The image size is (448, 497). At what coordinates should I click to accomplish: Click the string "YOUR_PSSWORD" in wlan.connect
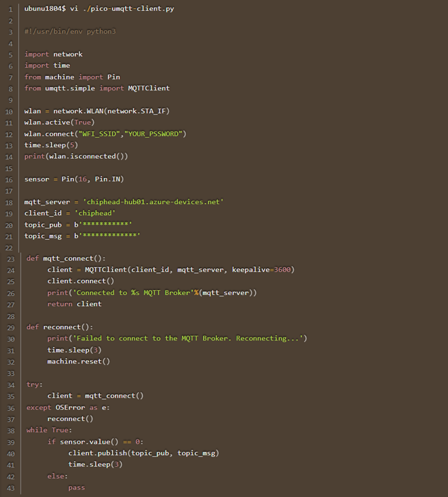point(153,133)
